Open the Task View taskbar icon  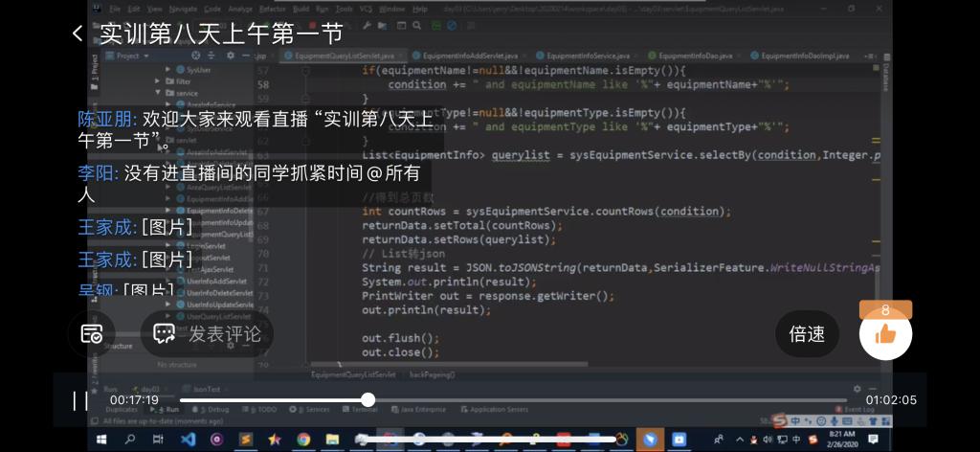click(x=158, y=440)
